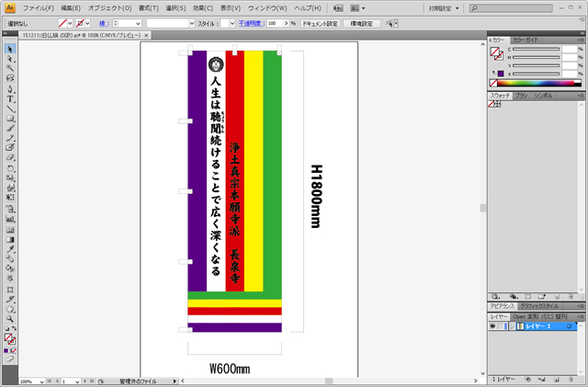Open ファイル(F) menu

coord(39,8)
